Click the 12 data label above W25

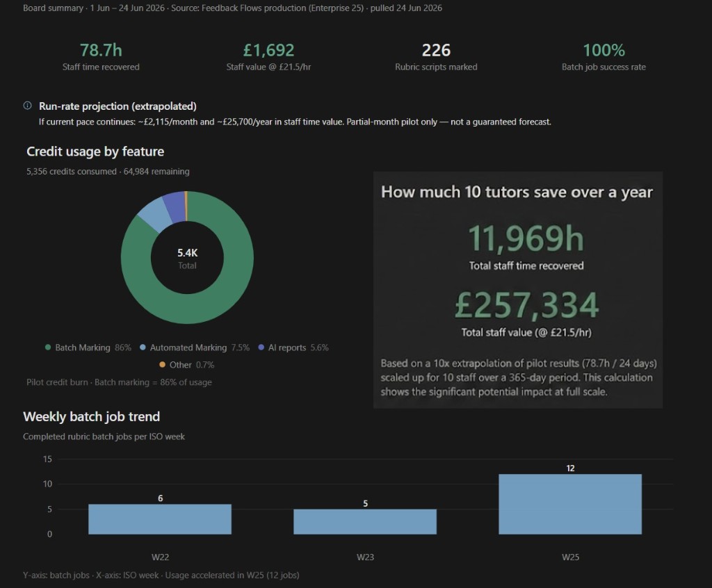coord(570,468)
